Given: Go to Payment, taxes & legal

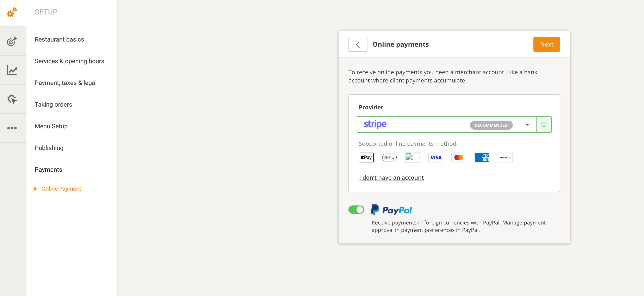Looking at the screenshot, I should tap(66, 83).
